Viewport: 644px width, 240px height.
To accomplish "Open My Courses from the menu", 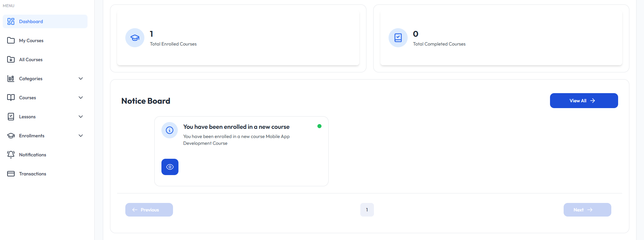I will click(31, 40).
